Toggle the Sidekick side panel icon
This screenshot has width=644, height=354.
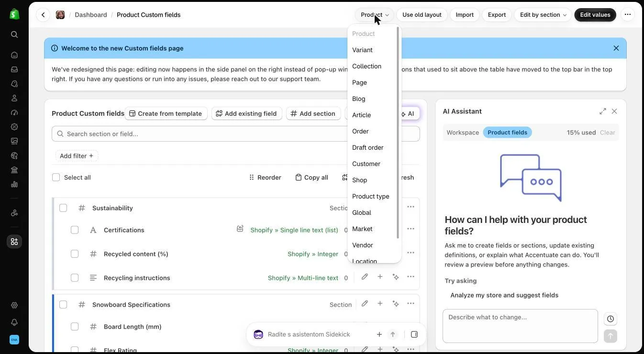[x=414, y=334]
